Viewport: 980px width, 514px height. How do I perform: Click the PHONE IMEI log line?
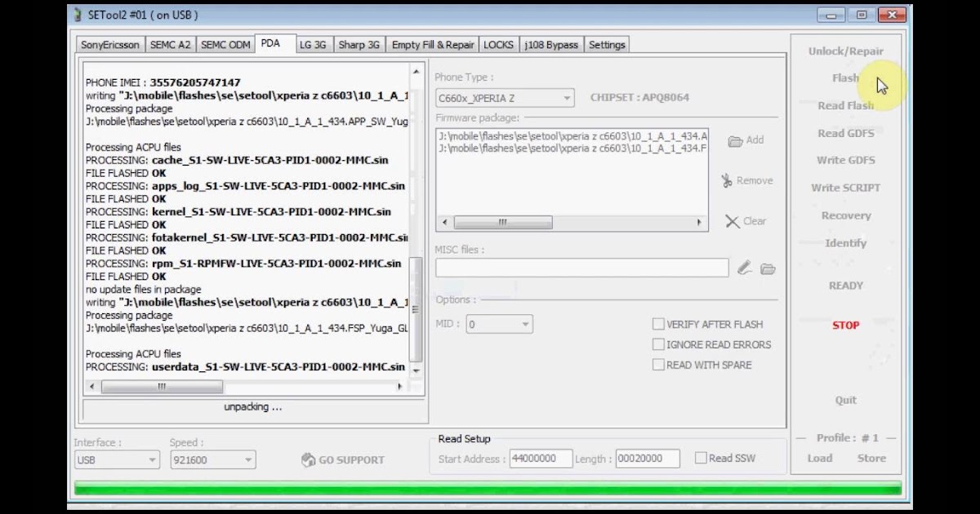click(163, 82)
